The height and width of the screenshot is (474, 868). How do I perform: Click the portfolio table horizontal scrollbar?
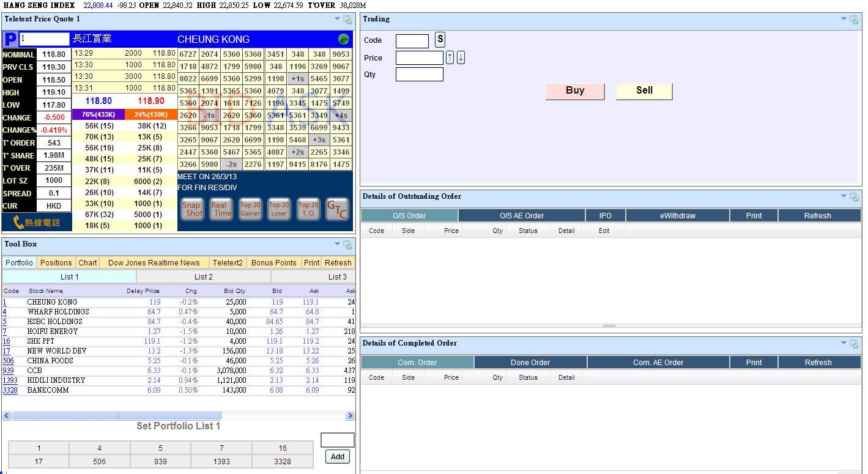pyautogui.click(x=116, y=416)
